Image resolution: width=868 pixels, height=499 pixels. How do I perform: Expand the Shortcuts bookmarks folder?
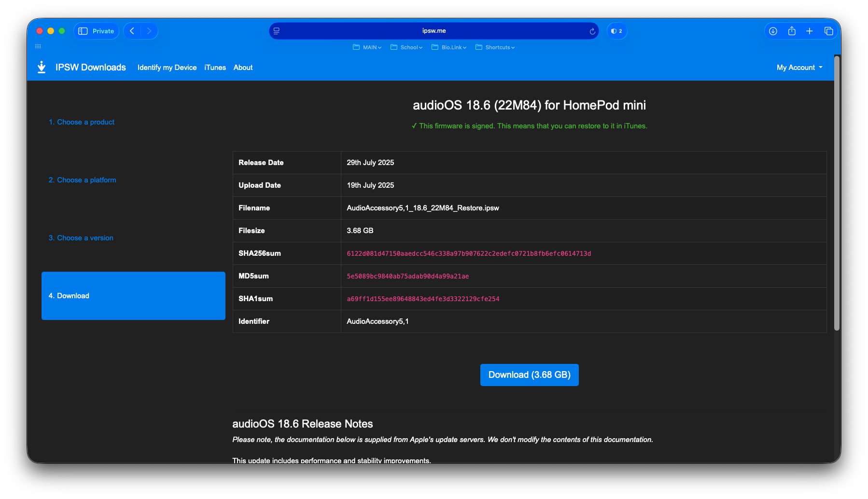[495, 47]
